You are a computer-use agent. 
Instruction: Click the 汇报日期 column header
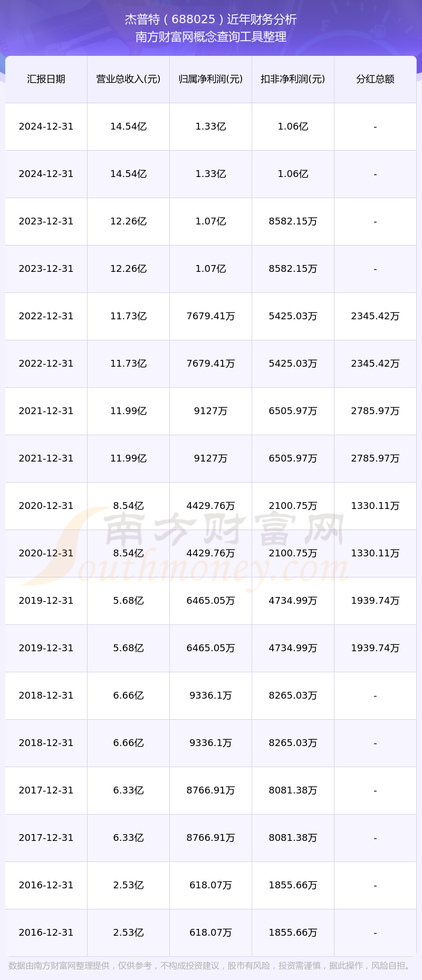click(46, 79)
